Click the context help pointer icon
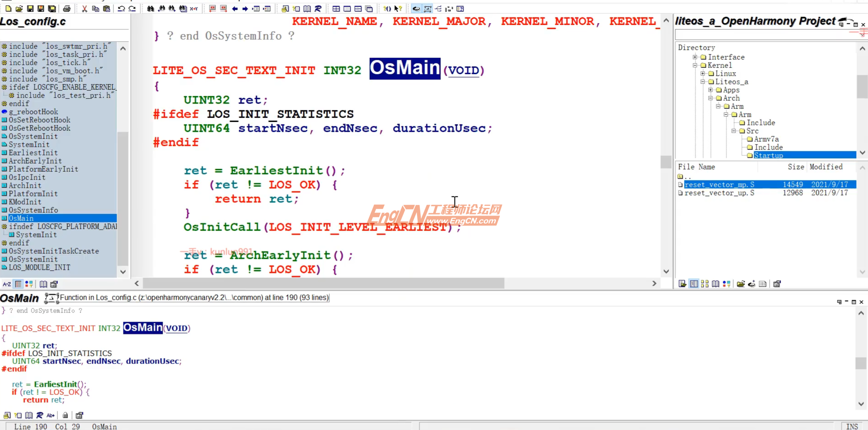 point(396,8)
